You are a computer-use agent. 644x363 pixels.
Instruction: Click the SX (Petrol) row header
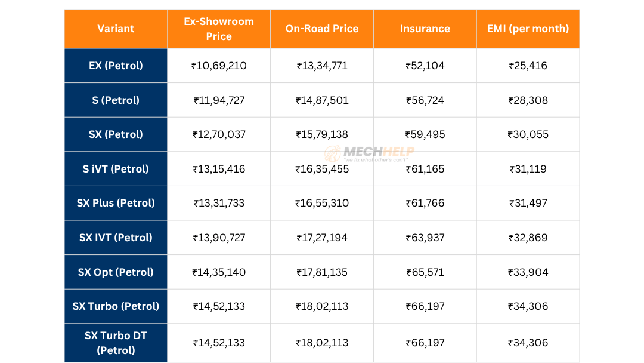[115, 134]
